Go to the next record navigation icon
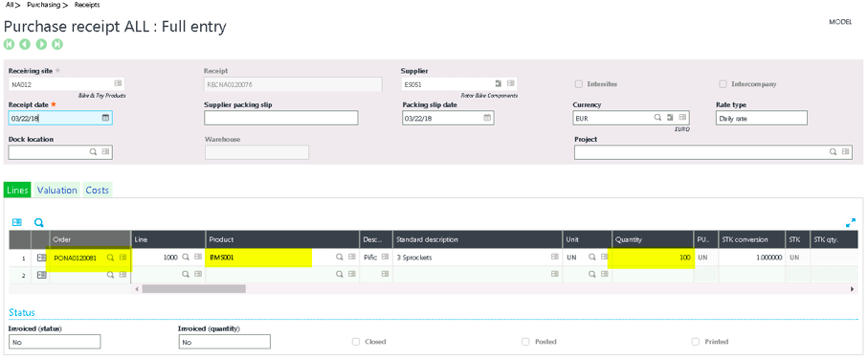This screenshot has width=868, height=361. 41,44
